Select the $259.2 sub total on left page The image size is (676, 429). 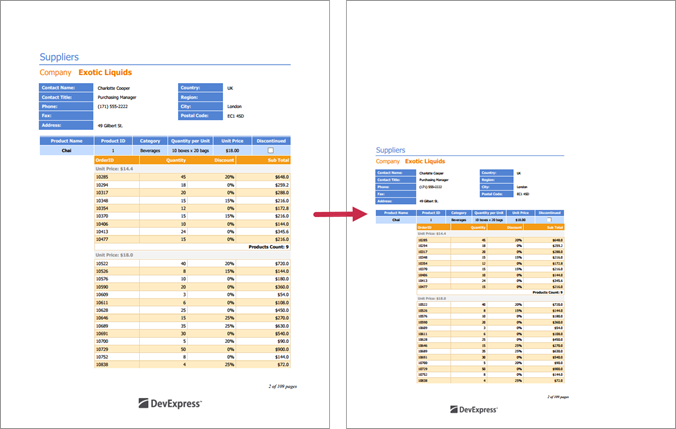(x=282, y=185)
